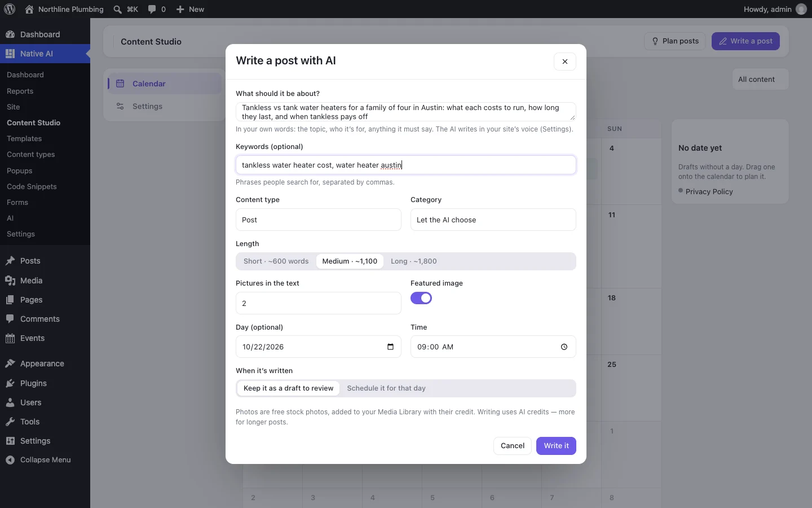Click the Collapse Menu arrow icon
Image resolution: width=812 pixels, height=508 pixels.
pos(10,460)
